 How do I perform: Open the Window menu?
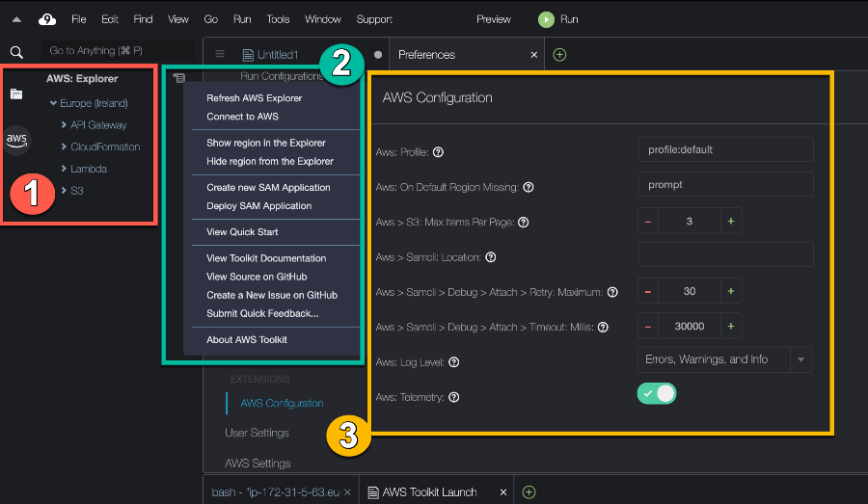coord(323,19)
